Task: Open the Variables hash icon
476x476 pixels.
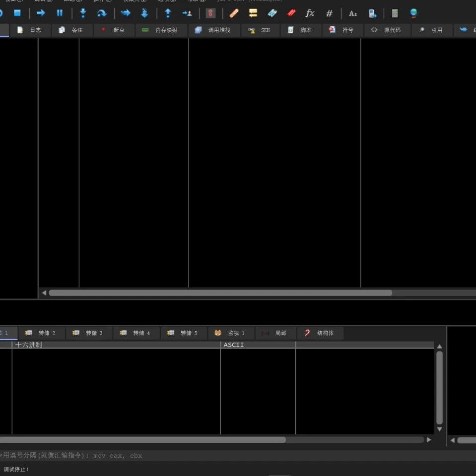Action: point(329,13)
